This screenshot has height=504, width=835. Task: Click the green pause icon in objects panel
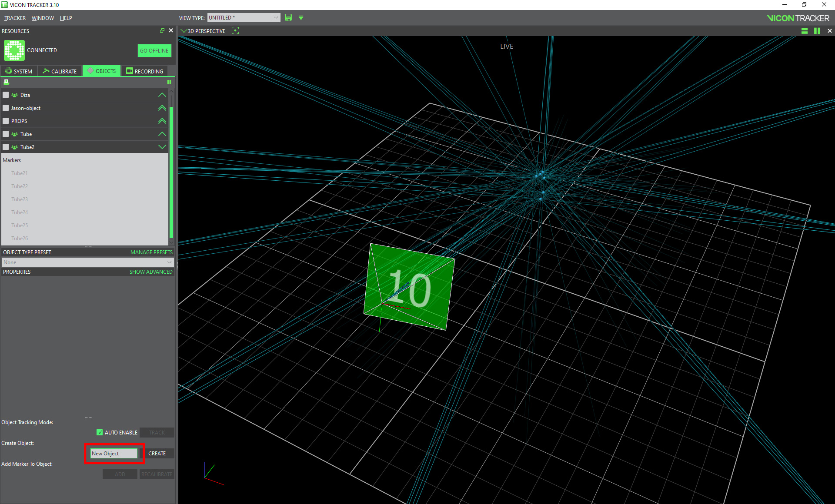pos(169,82)
